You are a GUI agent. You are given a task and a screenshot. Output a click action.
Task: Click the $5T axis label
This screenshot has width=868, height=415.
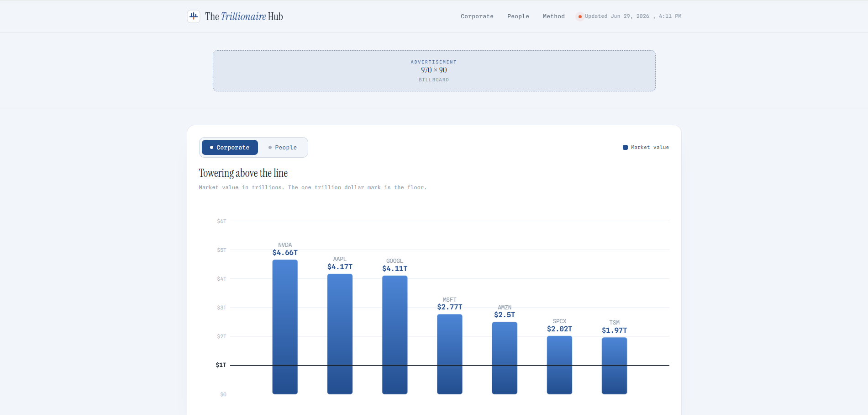(221, 250)
